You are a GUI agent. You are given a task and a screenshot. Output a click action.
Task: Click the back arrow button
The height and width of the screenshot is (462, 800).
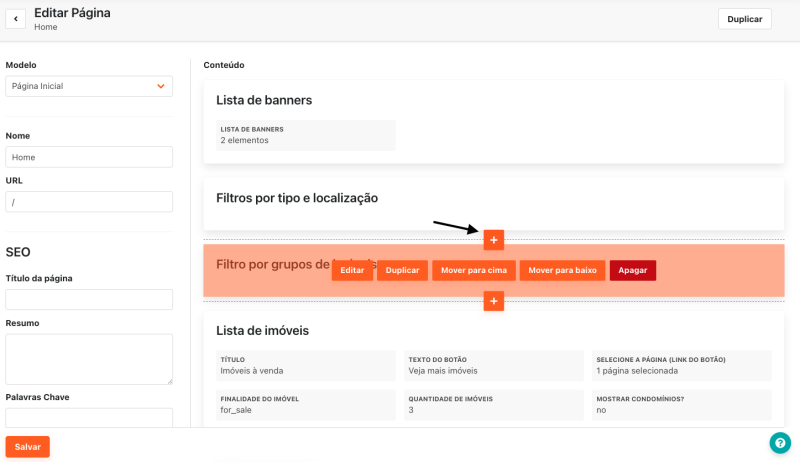coord(16,19)
